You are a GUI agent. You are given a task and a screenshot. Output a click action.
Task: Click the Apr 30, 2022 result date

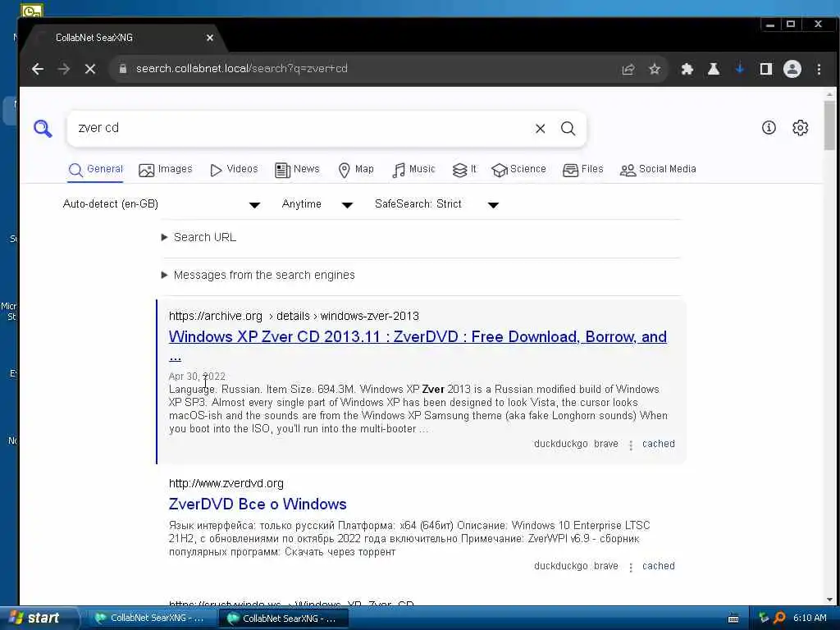(x=197, y=376)
